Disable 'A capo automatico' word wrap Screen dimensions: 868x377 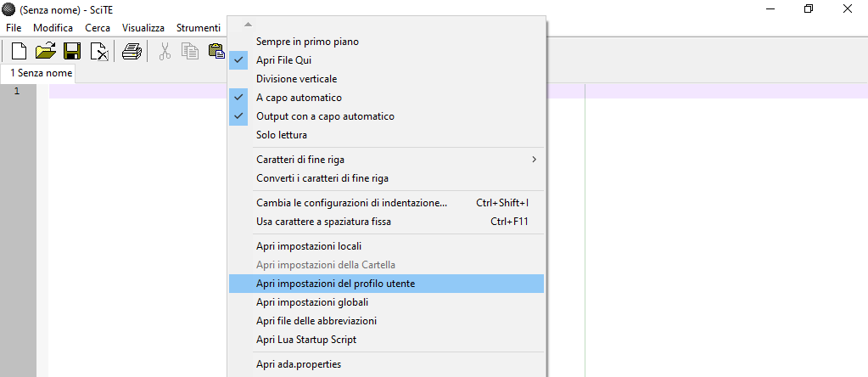coord(299,98)
